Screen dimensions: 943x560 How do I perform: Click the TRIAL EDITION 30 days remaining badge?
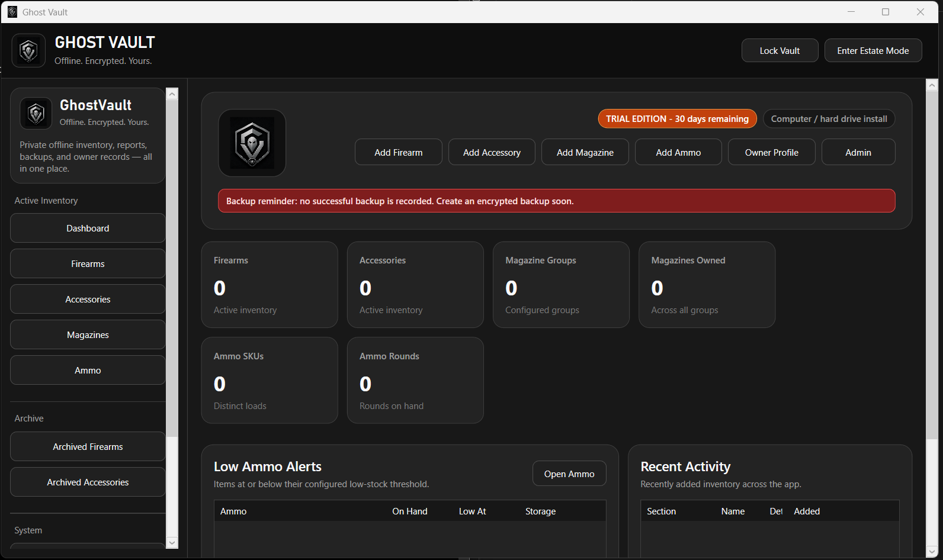(x=677, y=118)
